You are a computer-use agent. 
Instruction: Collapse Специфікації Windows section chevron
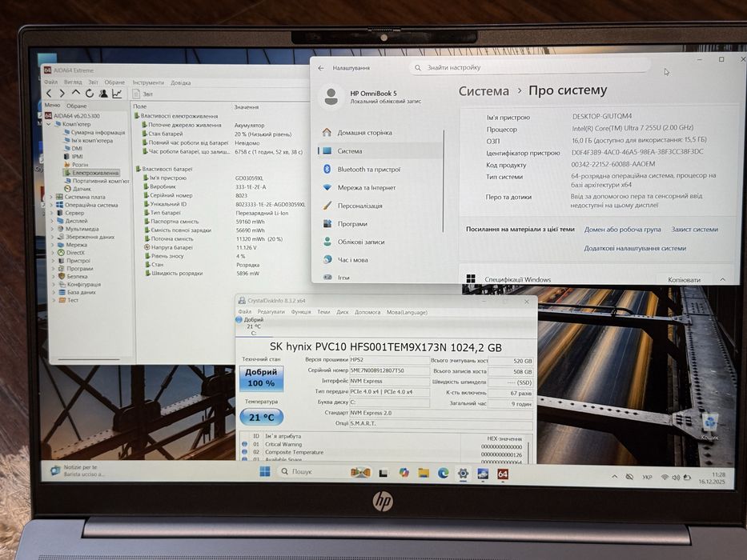tap(723, 279)
